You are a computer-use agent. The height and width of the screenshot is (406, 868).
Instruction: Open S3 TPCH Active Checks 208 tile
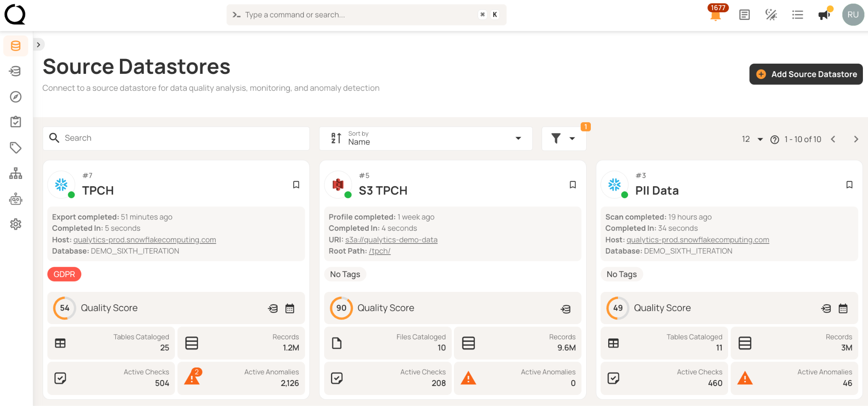388,378
